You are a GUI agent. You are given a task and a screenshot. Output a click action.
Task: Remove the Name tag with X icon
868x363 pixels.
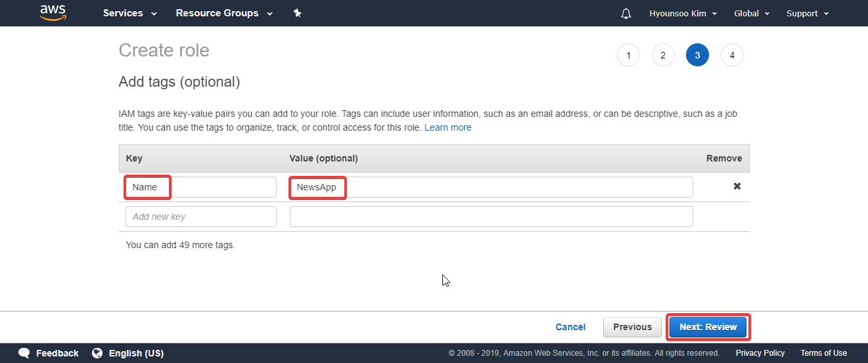click(737, 186)
